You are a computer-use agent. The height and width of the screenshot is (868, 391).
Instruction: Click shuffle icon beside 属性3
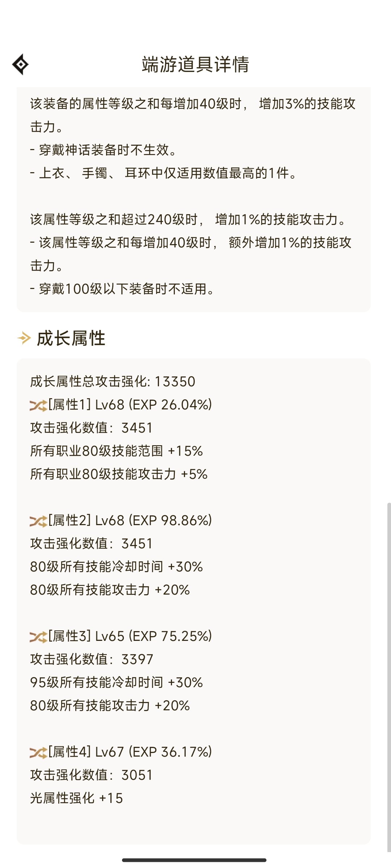click(38, 637)
